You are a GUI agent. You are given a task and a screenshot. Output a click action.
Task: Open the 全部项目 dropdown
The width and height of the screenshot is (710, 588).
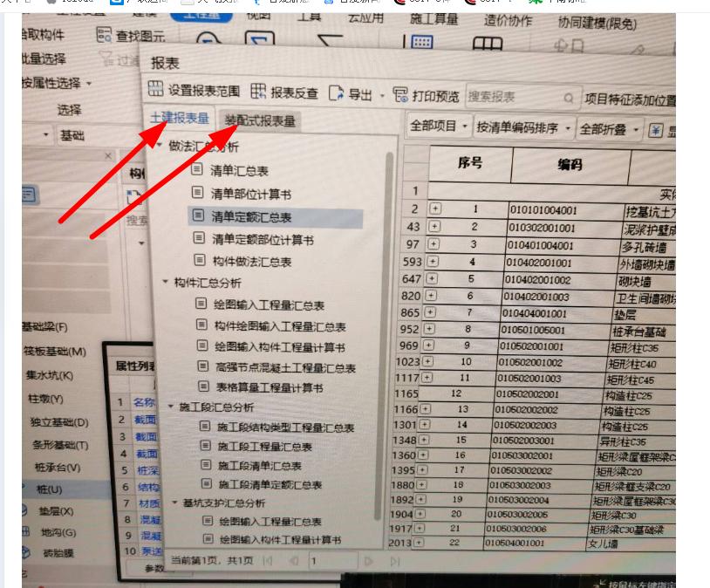tap(439, 126)
